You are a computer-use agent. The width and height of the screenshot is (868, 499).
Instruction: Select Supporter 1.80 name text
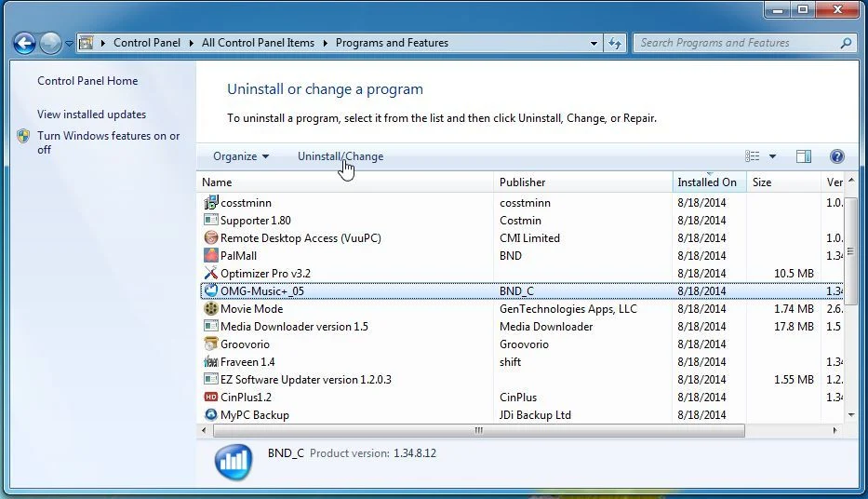click(256, 221)
